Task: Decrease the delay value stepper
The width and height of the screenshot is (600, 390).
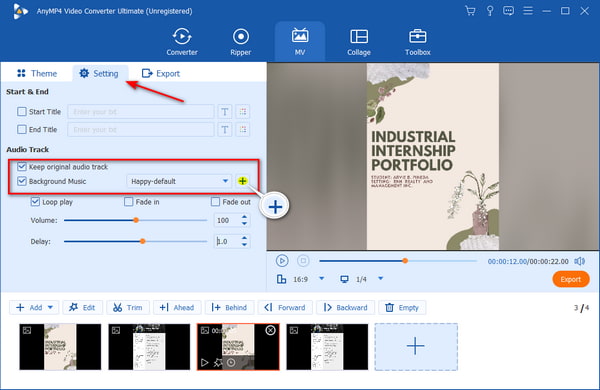Action: (244, 244)
